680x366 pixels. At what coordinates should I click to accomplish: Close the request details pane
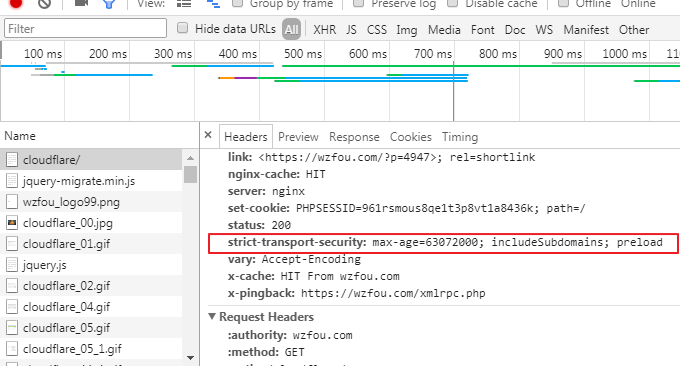coord(208,135)
